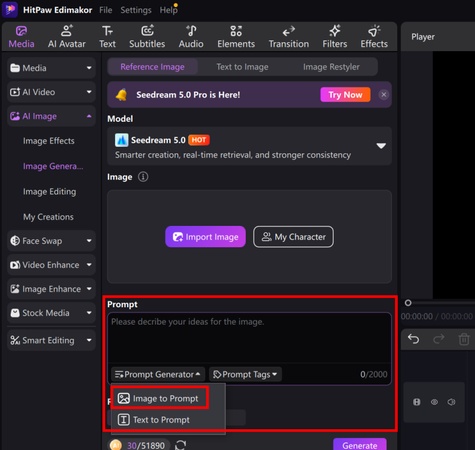Open the Subtitles panel
Screen dimensions: 475x450
click(147, 37)
